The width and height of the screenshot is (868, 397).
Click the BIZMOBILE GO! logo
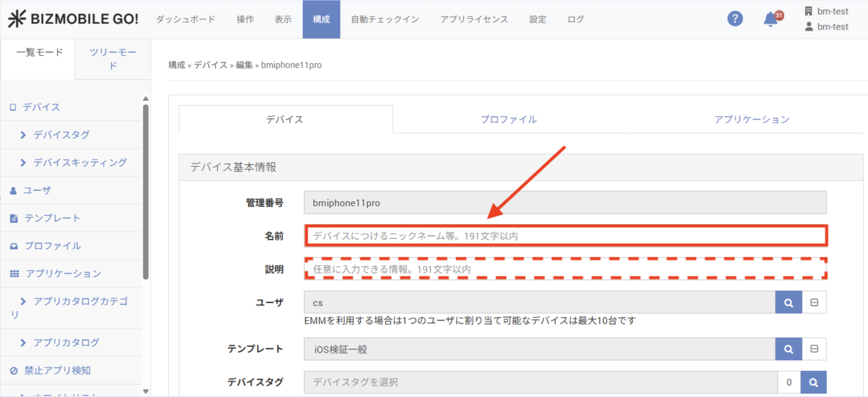point(73,19)
